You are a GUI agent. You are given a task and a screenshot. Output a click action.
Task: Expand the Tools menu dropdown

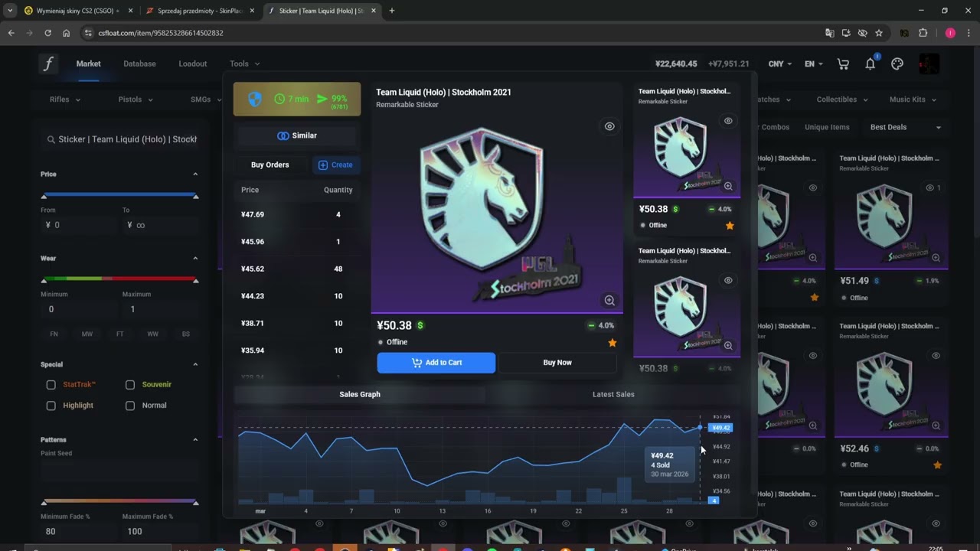[244, 64]
